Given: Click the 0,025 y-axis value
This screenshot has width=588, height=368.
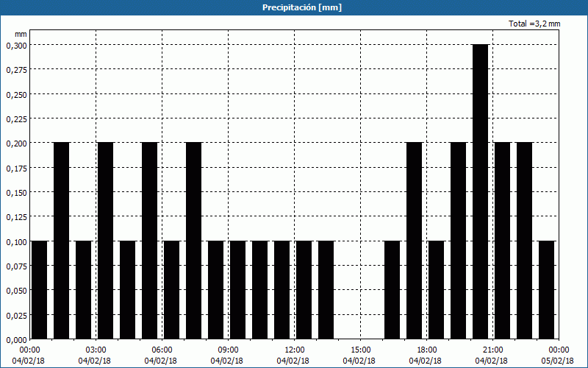Looking at the screenshot, I should (16, 316).
